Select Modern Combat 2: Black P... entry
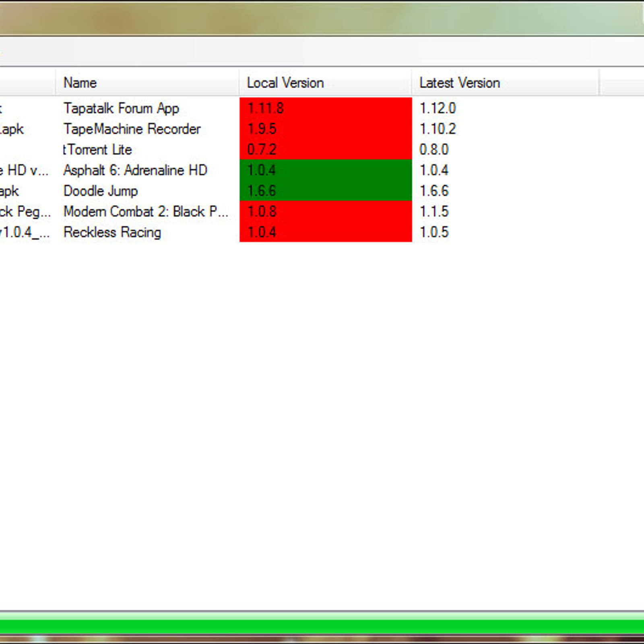The height and width of the screenshot is (644, 644). click(146, 211)
